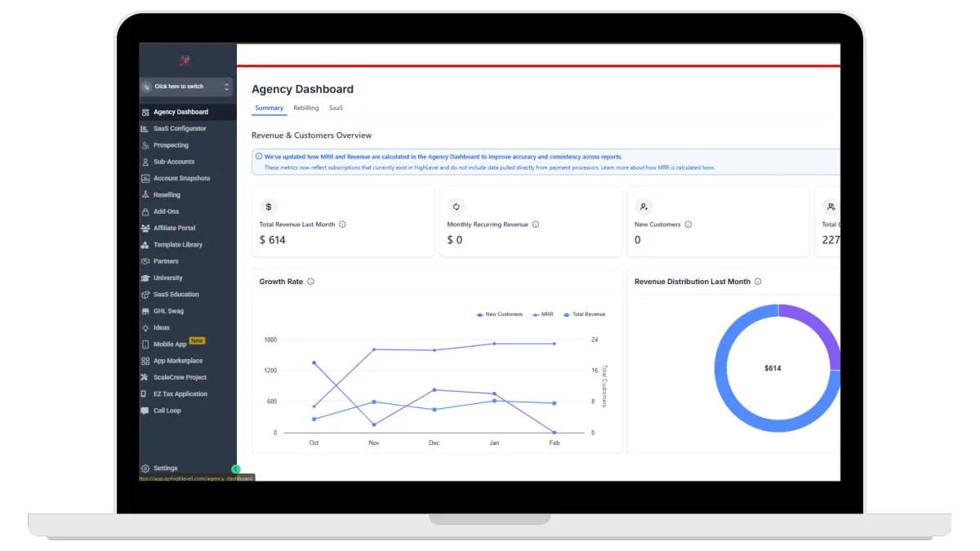Click the '$ 0' Monthly Recurring Revenue value
The image size is (980, 551).
(x=455, y=240)
